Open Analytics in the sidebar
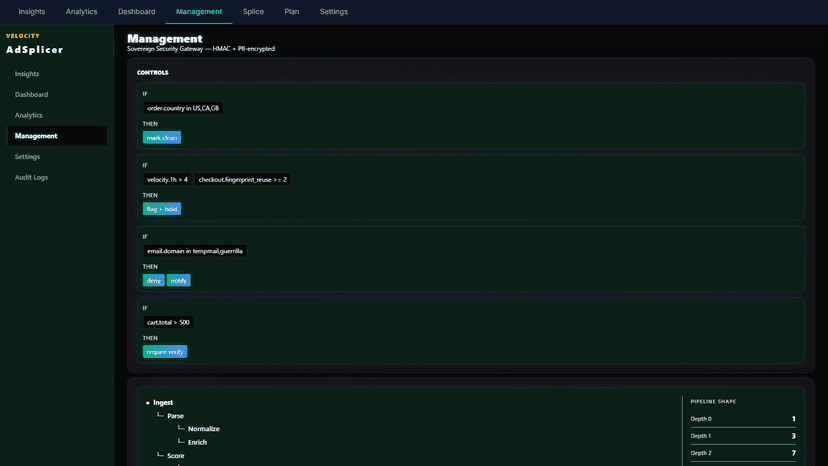Viewport: 828px width, 466px height. point(57,115)
